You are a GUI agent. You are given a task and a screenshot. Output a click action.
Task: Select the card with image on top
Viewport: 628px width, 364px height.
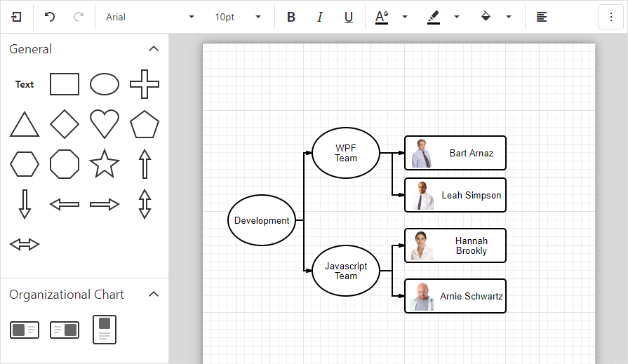pos(105,330)
